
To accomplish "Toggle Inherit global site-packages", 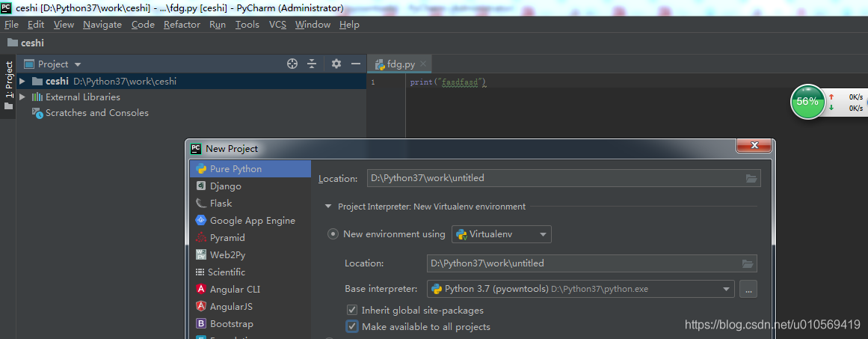I will (x=351, y=311).
